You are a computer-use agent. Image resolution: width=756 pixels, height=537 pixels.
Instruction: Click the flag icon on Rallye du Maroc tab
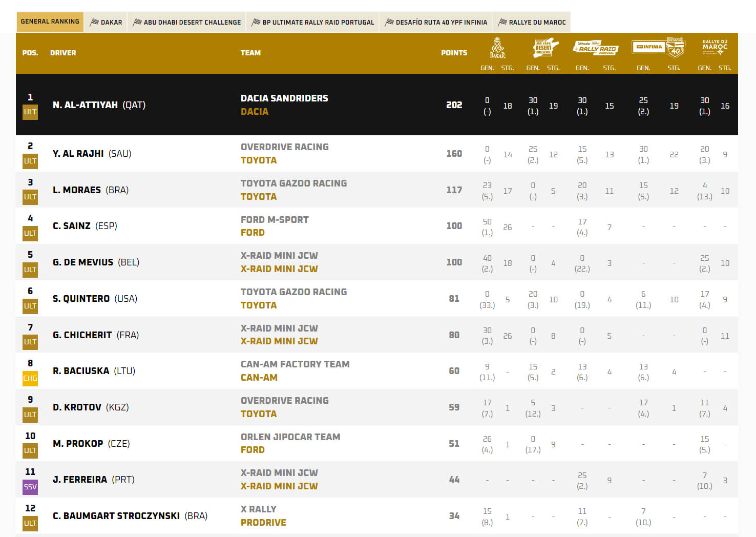click(502, 22)
